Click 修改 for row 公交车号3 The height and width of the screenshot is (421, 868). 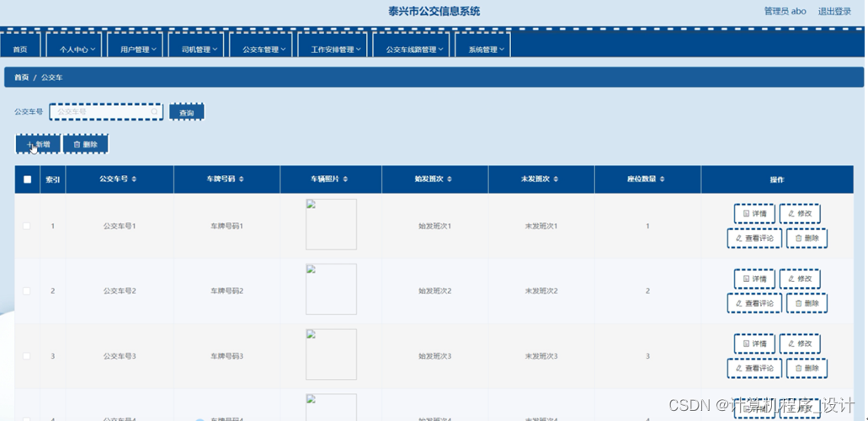coord(800,344)
